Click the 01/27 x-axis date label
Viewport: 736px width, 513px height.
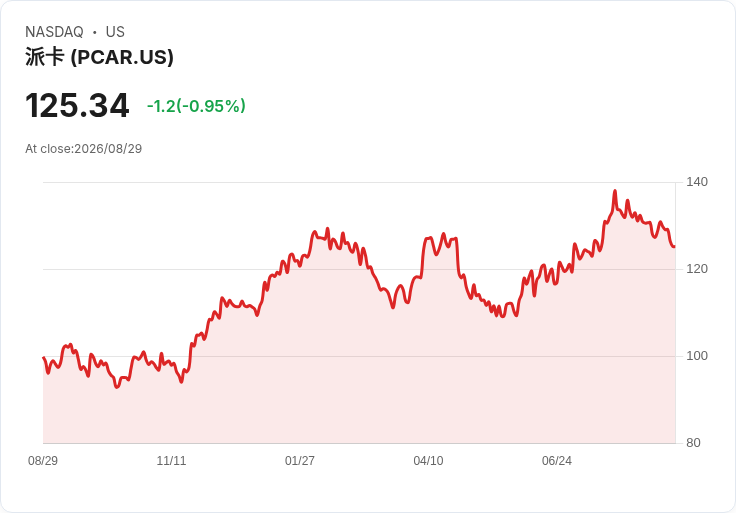[x=299, y=461]
